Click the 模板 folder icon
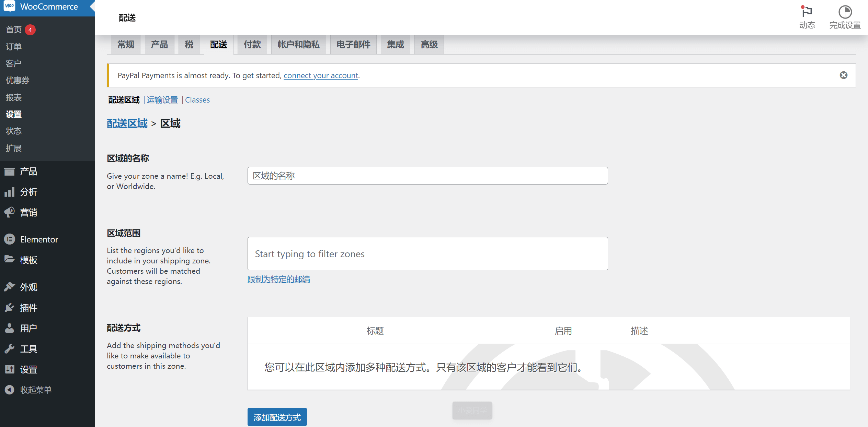Image resolution: width=868 pixels, height=427 pixels. (x=10, y=259)
